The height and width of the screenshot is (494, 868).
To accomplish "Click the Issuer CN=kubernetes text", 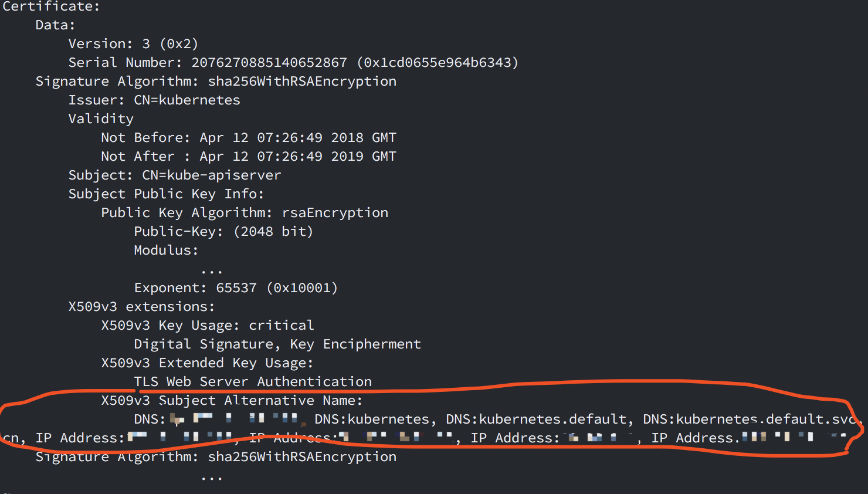I will 187,100.
